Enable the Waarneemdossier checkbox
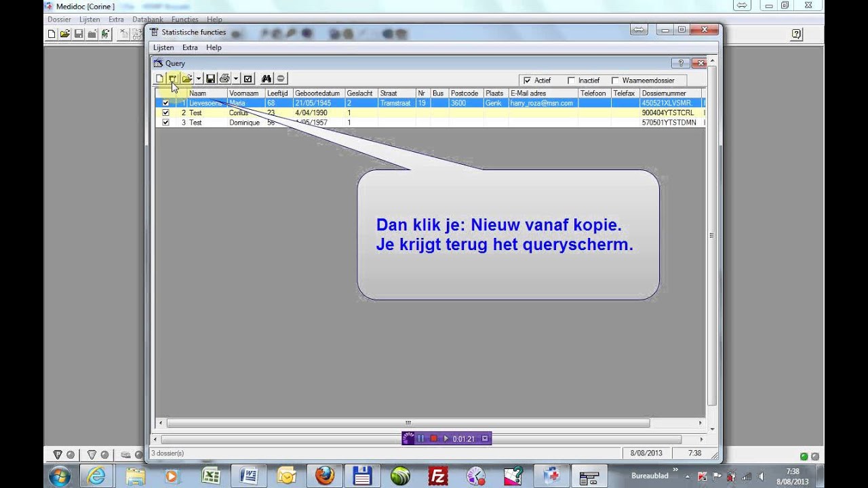The height and width of the screenshot is (488, 868). tap(615, 81)
